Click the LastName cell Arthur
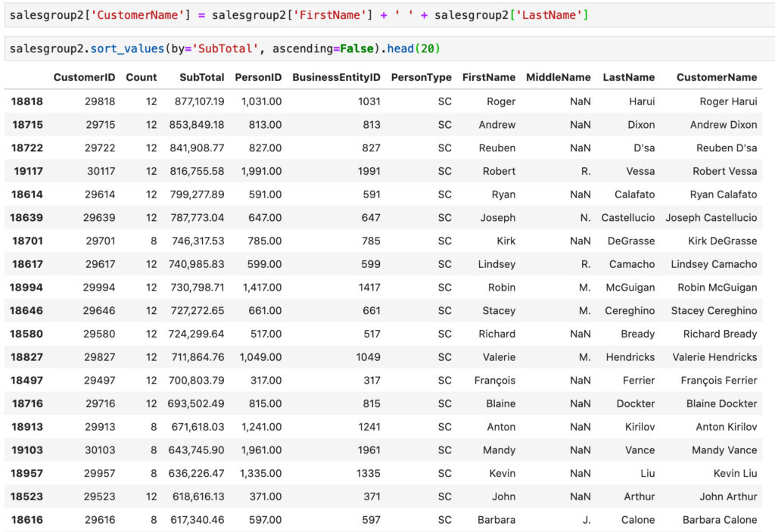This screenshot has height=532, width=775. pos(639,496)
